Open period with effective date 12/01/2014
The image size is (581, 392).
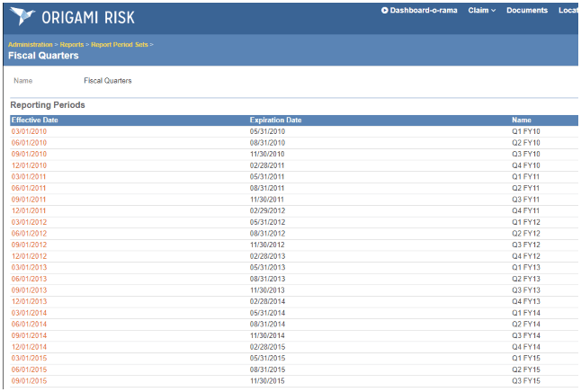[x=29, y=347]
